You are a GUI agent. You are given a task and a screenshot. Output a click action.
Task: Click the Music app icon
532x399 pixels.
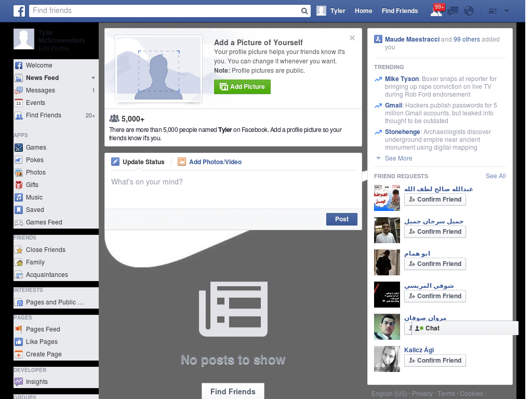(19, 197)
